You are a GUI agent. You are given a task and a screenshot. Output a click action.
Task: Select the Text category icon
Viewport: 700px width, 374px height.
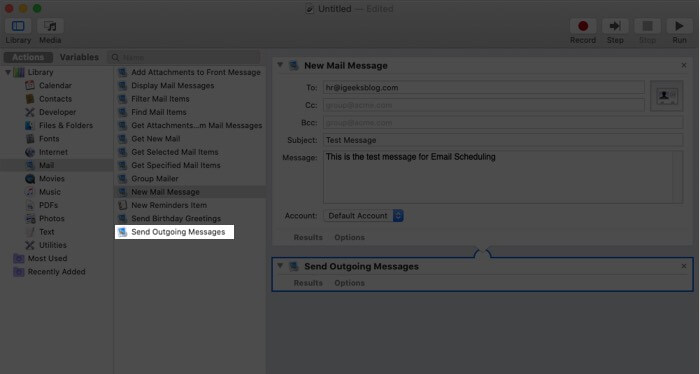pyautogui.click(x=30, y=232)
